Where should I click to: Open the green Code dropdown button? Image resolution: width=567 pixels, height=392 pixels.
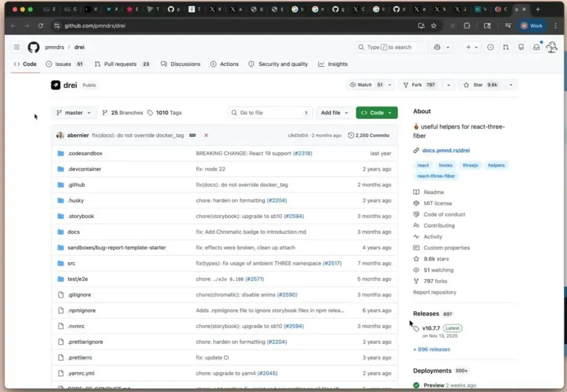point(377,113)
